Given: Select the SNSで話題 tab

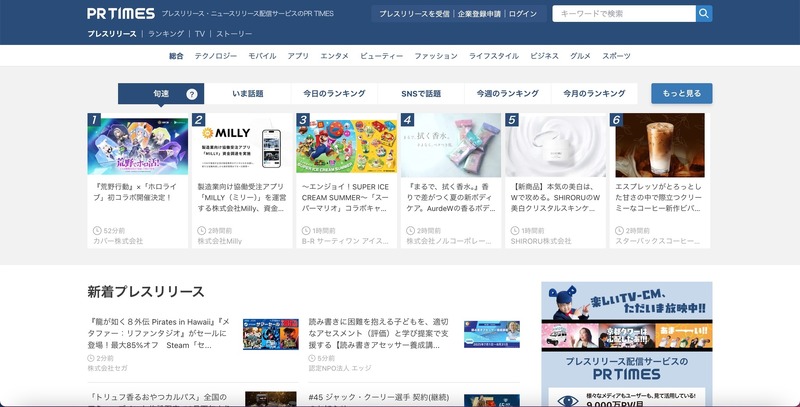Looking at the screenshot, I should pos(421,94).
